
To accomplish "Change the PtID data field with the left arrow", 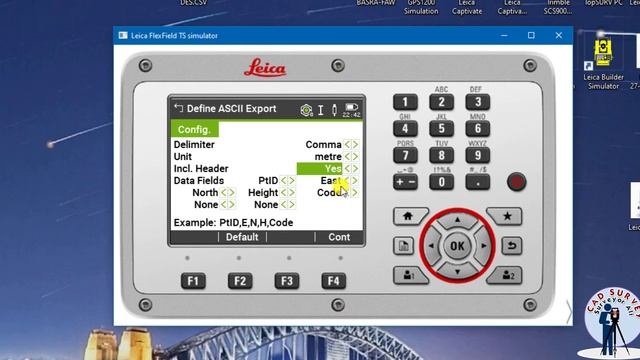I will [284, 180].
